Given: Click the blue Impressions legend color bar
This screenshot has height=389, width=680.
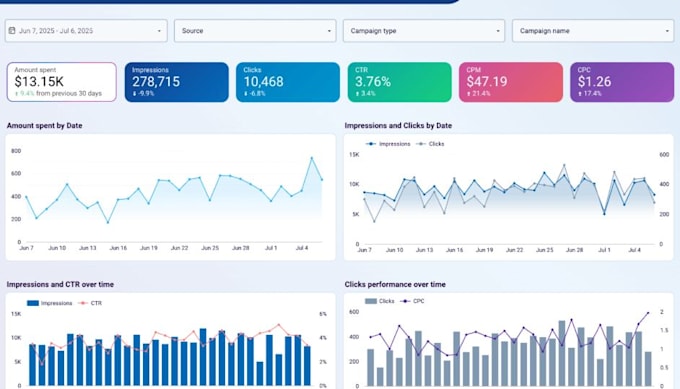Looking at the screenshot, I should (33, 303).
